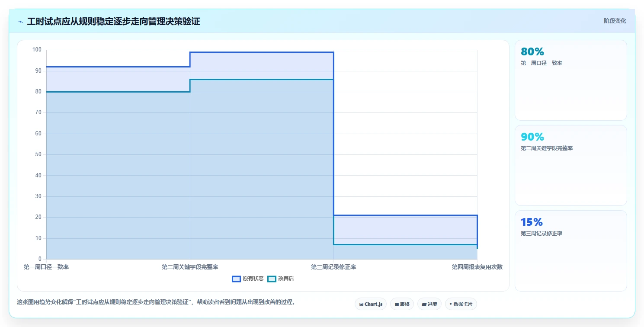644x327 pixels.
Task: Click x-axis label 第二周关键字段完整率
Action: pyautogui.click(x=190, y=267)
